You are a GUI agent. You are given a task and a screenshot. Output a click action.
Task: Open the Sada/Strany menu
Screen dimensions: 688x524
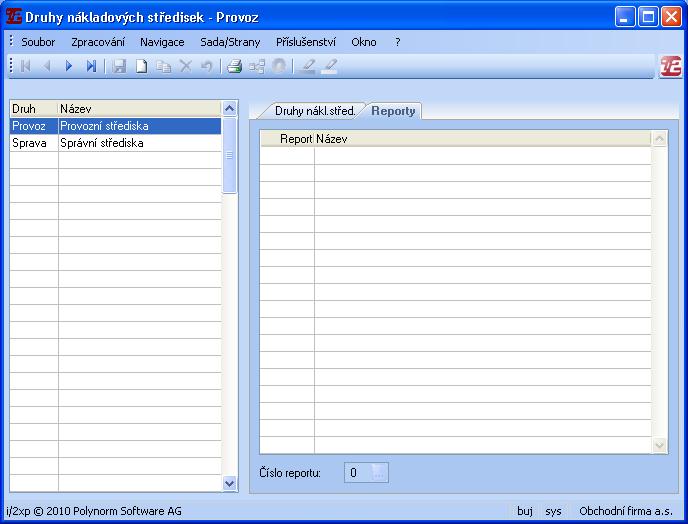230,42
